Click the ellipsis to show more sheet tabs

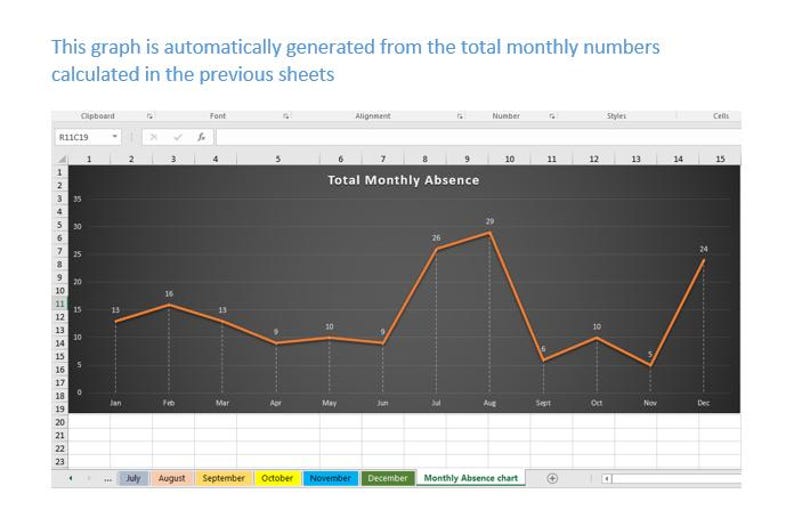tap(107, 479)
